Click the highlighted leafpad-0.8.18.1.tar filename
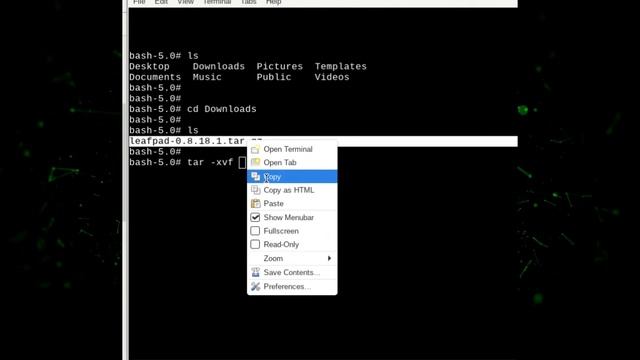Screen dimensions: 640x360 187,141
